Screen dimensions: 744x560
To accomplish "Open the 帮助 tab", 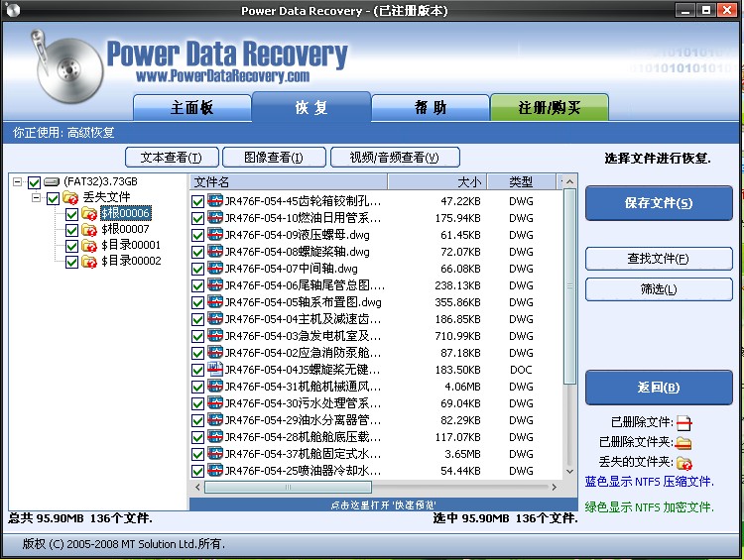I will pyautogui.click(x=431, y=108).
